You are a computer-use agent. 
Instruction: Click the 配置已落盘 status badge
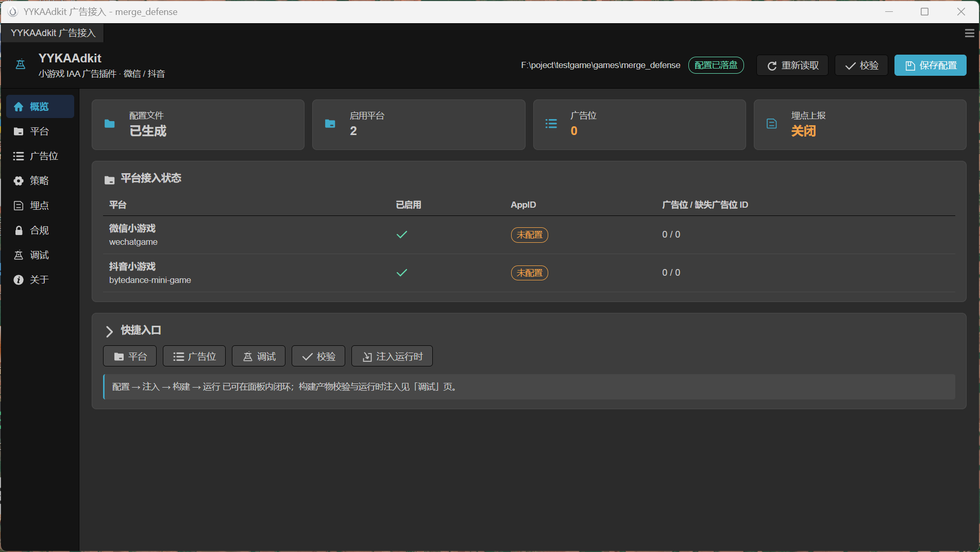pos(716,65)
